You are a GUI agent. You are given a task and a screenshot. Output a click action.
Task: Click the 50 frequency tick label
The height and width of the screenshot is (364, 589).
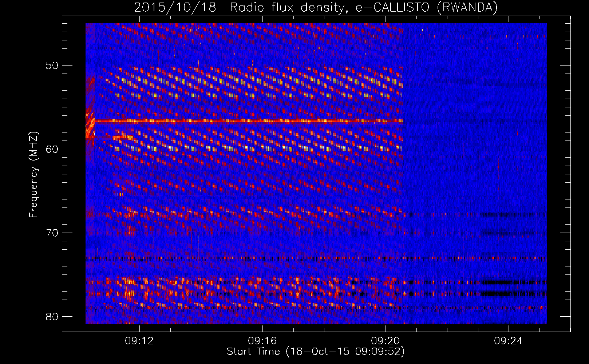(52, 66)
